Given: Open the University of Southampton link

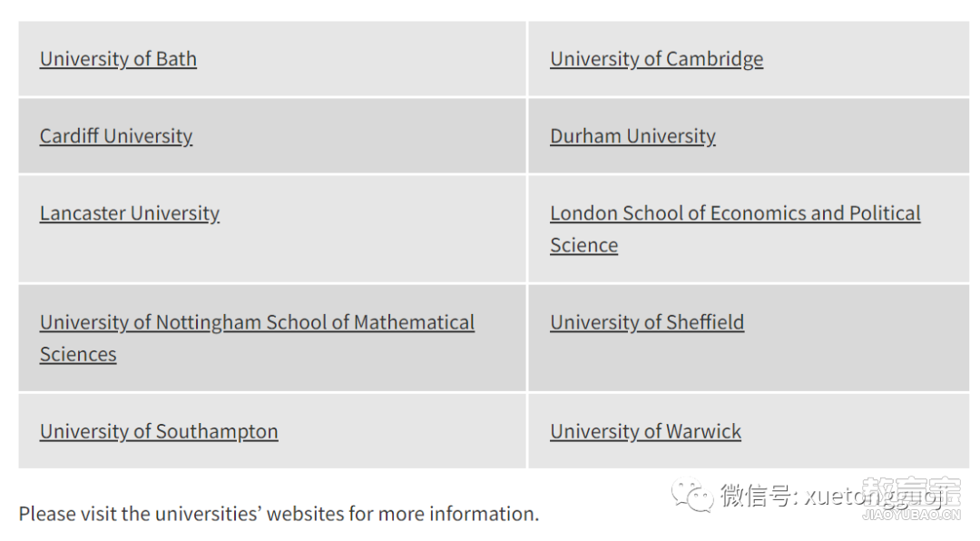Looking at the screenshot, I should (159, 431).
